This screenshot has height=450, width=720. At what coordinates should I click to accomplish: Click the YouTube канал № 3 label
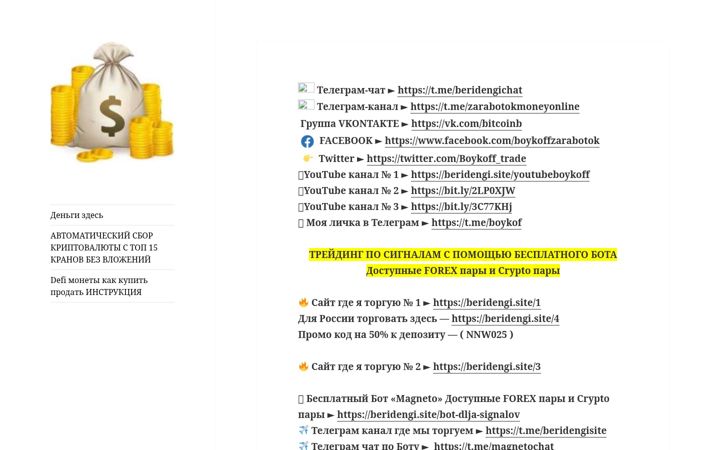[x=351, y=207]
